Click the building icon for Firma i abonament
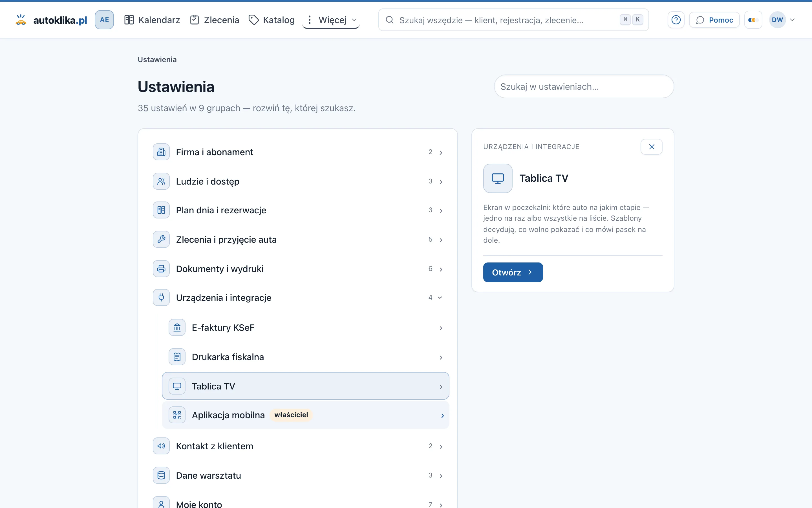Image resolution: width=812 pixels, height=508 pixels. point(161,152)
